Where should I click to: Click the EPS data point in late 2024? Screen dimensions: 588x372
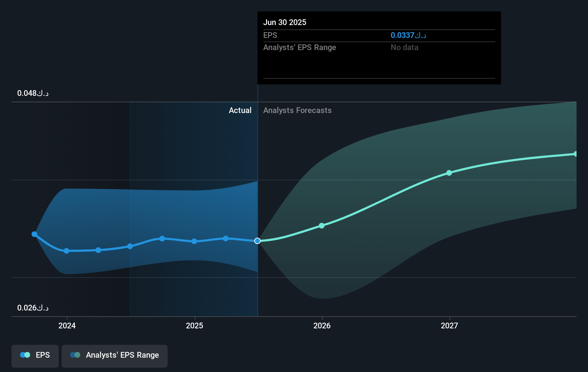click(x=162, y=238)
